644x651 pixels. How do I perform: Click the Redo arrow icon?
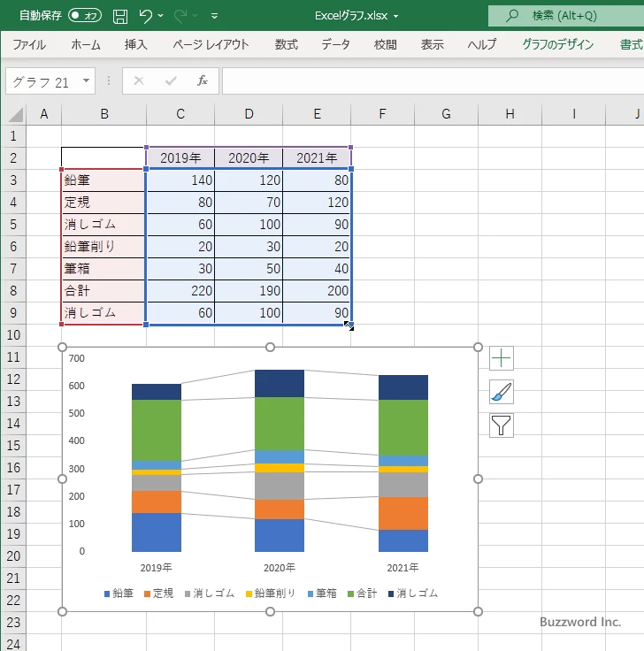pyautogui.click(x=180, y=16)
